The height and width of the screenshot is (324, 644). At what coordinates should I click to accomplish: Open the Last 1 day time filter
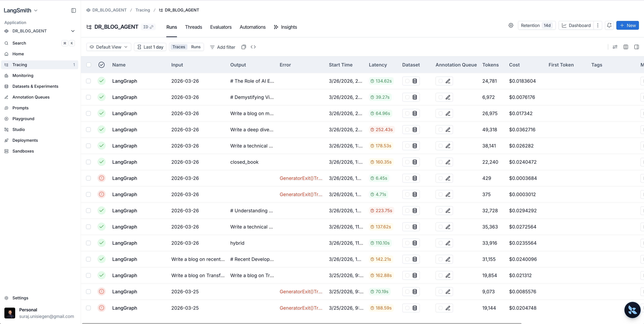[x=150, y=47]
